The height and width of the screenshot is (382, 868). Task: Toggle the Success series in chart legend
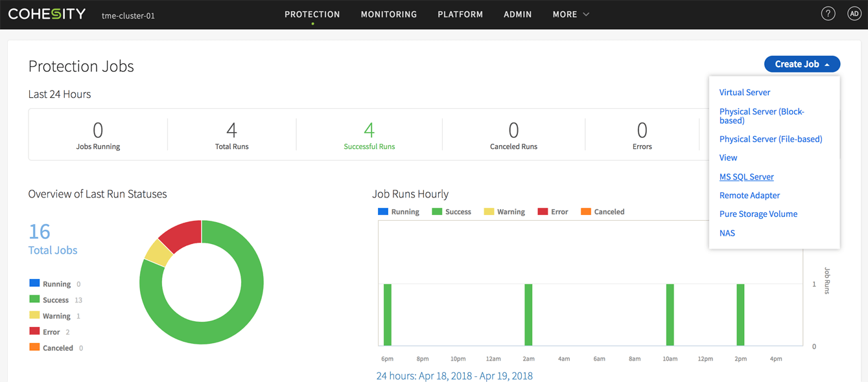pos(451,212)
